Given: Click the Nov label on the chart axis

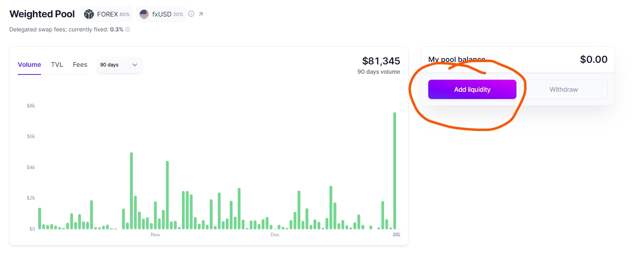Looking at the screenshot, I should pyautogui.click(x=155, y=235).
